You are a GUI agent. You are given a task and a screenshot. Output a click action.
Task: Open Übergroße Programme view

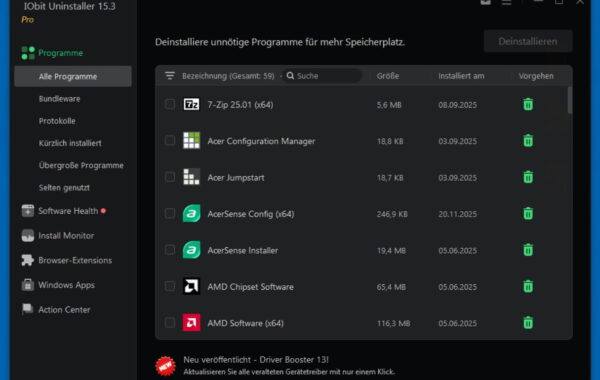pos(81,165)
